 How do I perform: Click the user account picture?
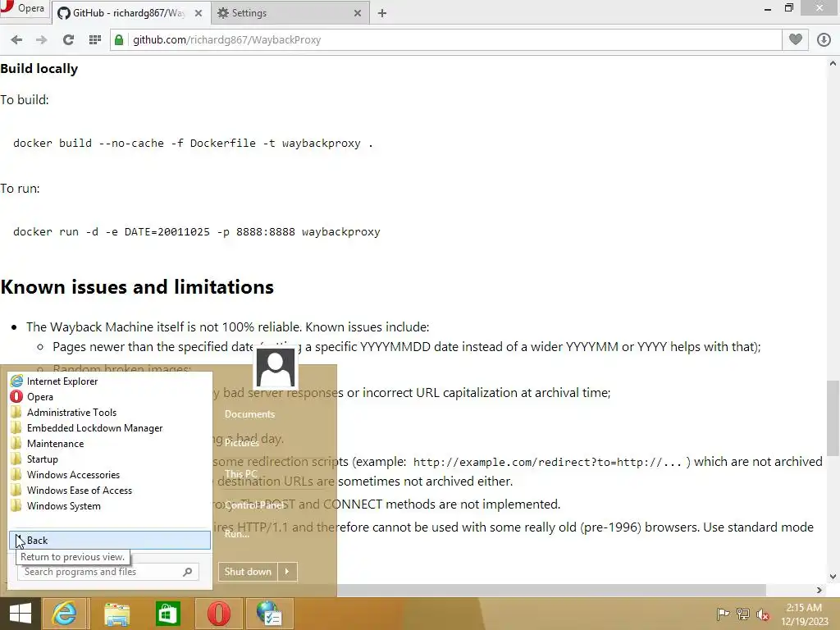(276, 367)
